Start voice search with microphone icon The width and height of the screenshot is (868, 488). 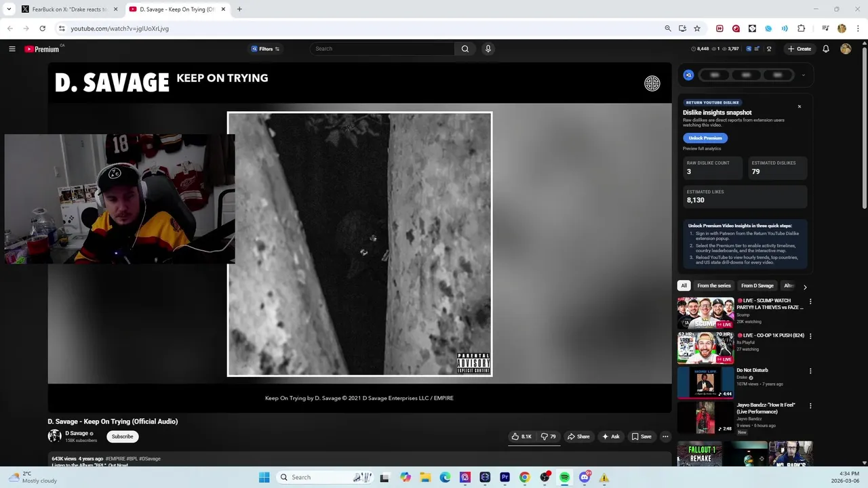pyautogui.click(x=488, y=49)
